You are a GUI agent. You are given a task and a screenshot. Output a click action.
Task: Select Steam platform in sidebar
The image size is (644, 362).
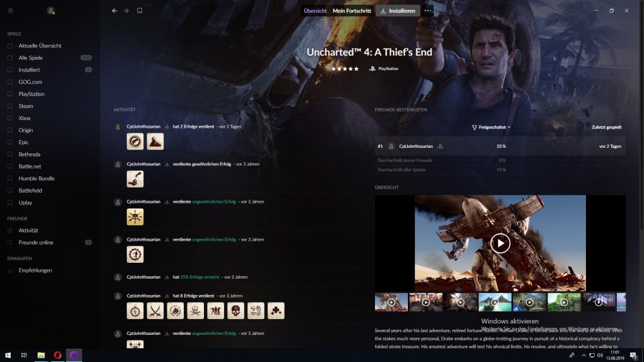click(x=25, y=106)
